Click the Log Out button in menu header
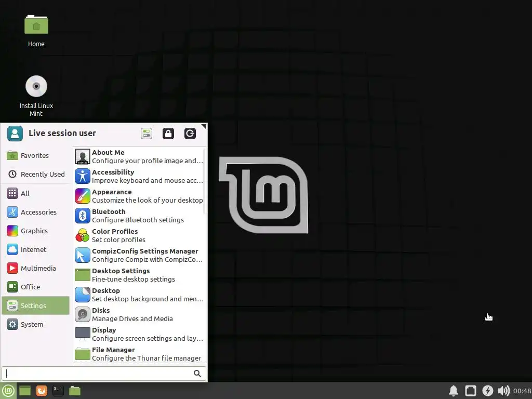The width and height of the screenshot is (532, 399). [x=190, y=134]
